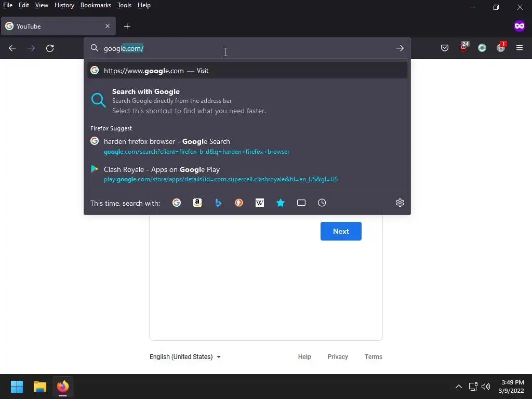Image resolution: width=532 pixels, height=399 pixels.
Task: Search open tabs with the tab icon
Action: 301,203
